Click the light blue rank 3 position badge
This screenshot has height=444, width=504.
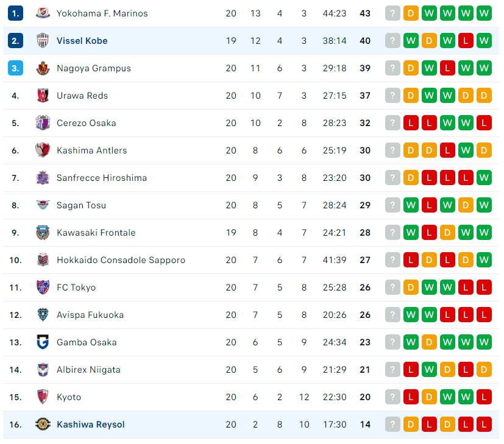click(15, 68)
